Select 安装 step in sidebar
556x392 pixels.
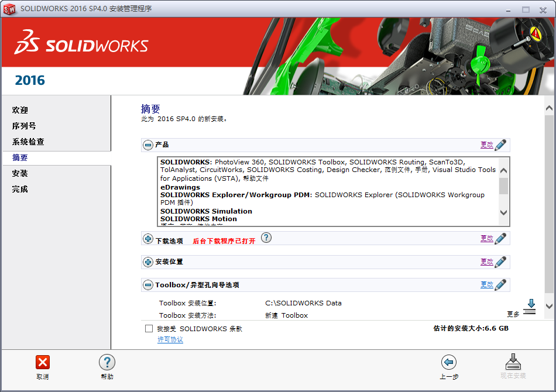pos(20,173)
